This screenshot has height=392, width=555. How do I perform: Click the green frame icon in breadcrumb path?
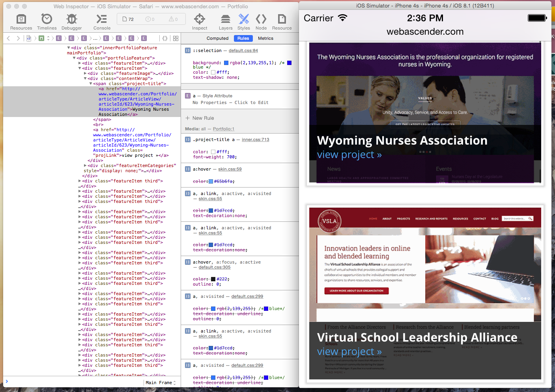point(41,38)
